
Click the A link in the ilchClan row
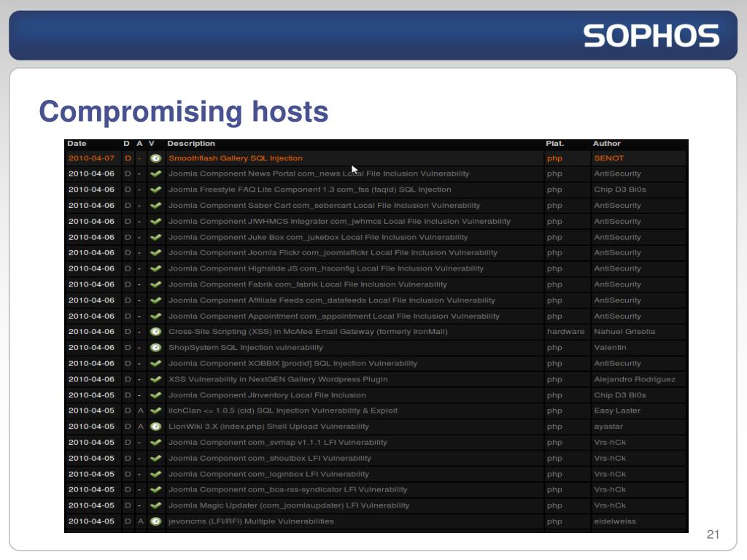pos(141,411)
